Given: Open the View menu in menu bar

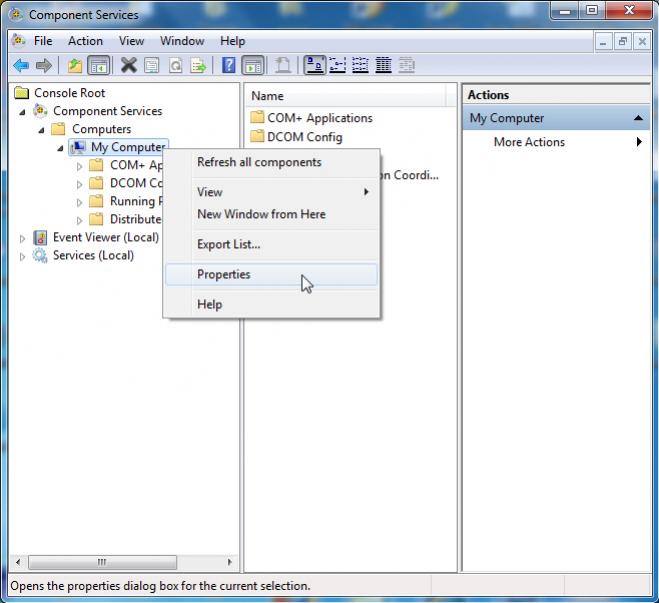Looking at the screenshot, I should 131,41.
